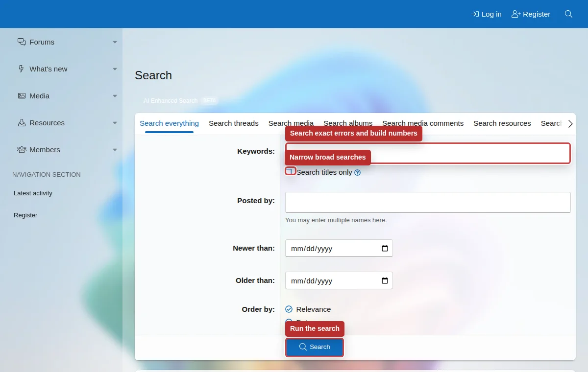
Task: Click the Resources download icon in sidebar
Action: 22,122
